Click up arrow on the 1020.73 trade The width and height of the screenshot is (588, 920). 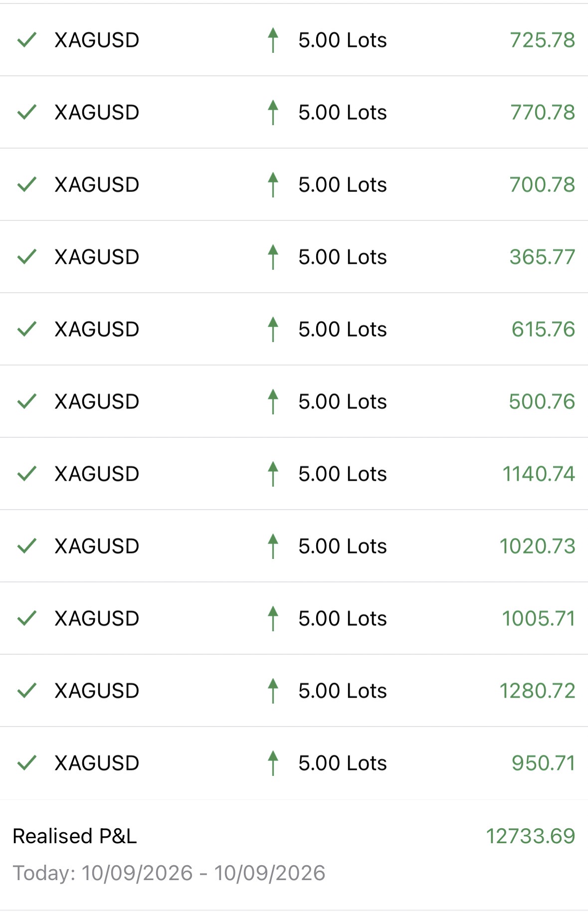pyautogui.click(x=273, y=546)
